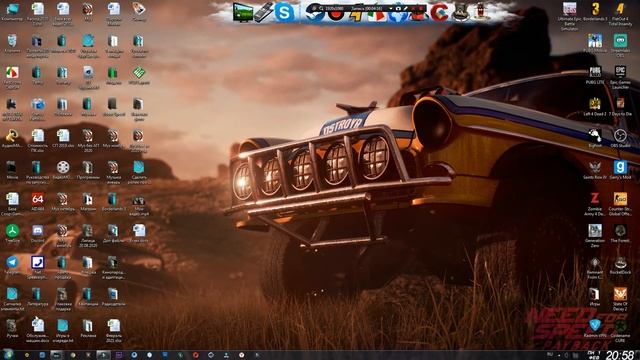The image size is (640, 360).
Task: Launch AIDA64 from the desktop
Action: tap(38, 202)
